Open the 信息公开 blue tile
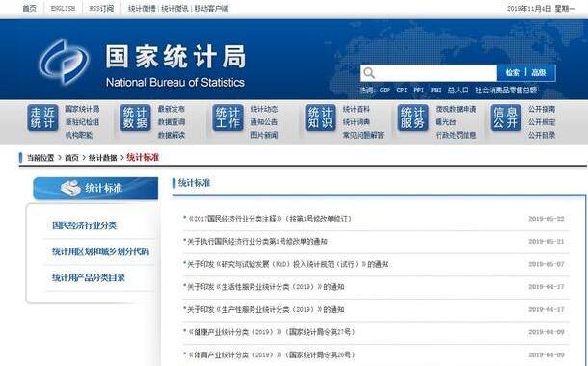Image resolution: width=588 pixels, height=366 pixels. pos(505,118)
